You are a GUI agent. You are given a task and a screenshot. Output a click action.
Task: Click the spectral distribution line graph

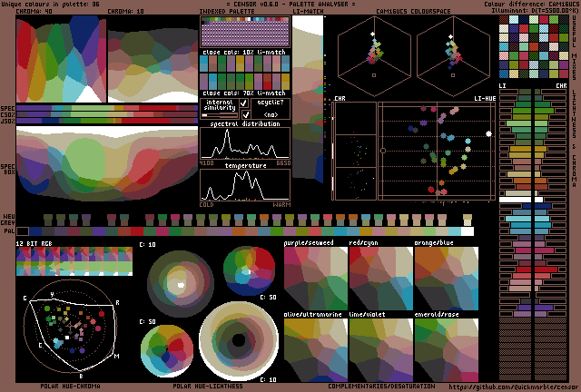(245, 143)
